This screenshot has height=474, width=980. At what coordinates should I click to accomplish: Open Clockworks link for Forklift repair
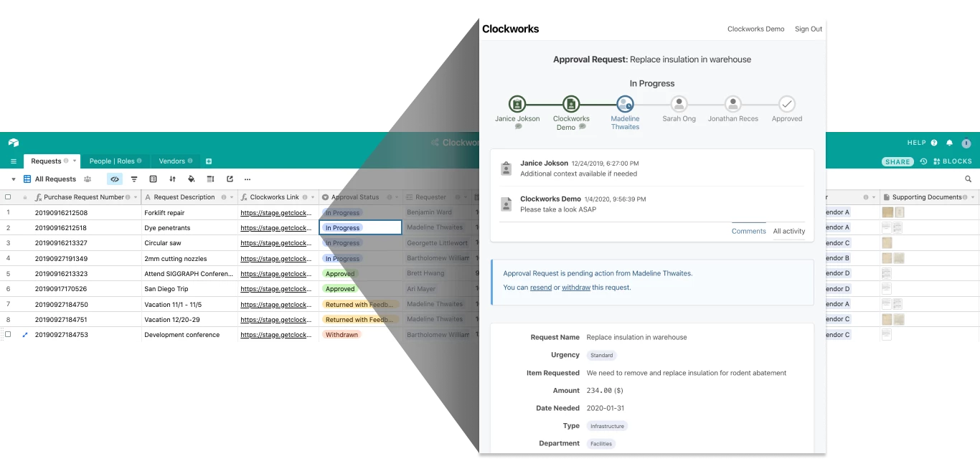pyautogui.click(x=276, y=213)
